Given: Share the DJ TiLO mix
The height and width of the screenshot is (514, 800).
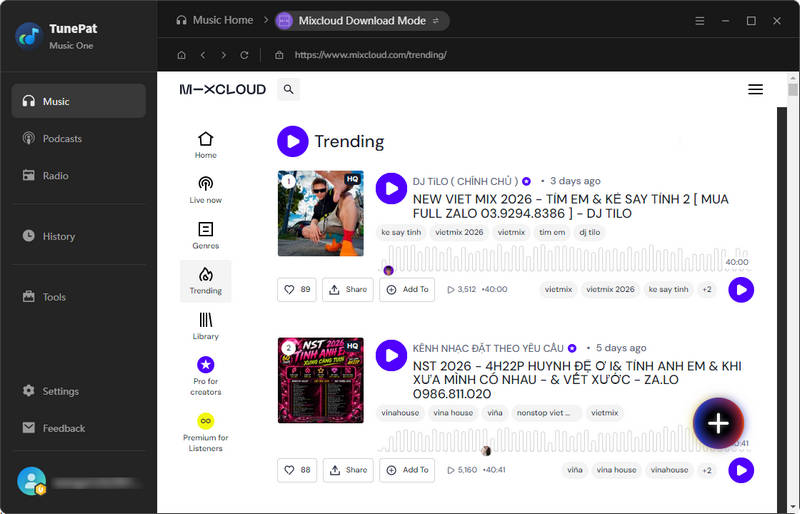Looking at the screenshot, I should [x=348, y=289].
